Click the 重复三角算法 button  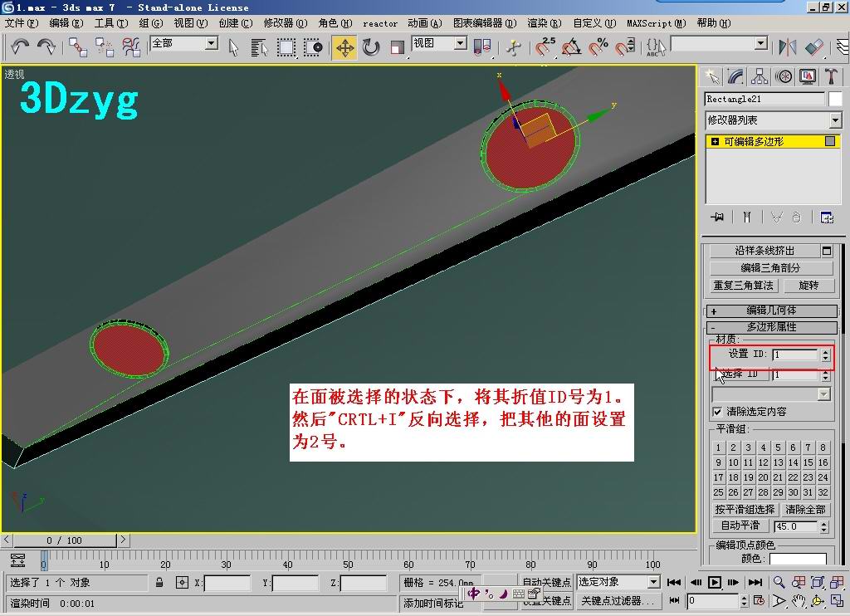(x=744, y=286)
